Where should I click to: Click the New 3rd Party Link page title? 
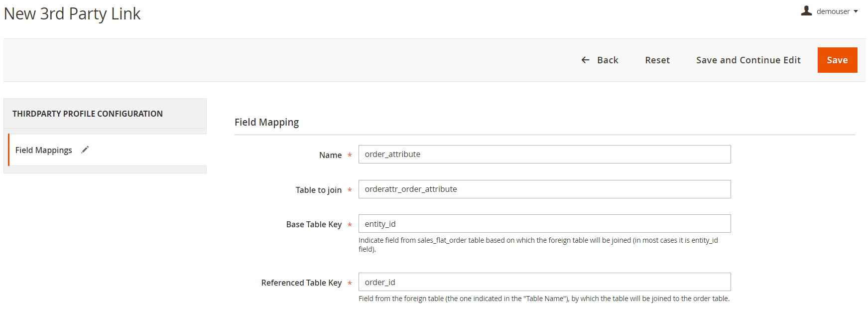point(72,14)
